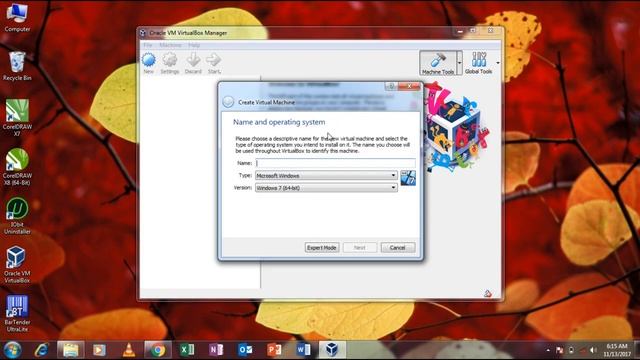Launch Word from the taskbar
The height and width of the screenshot is (360, 640).
(303, 350)
